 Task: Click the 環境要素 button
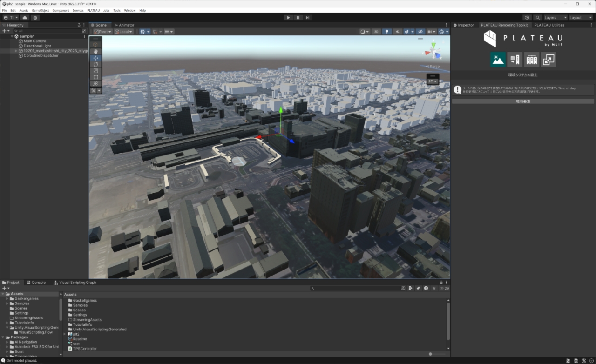pos(523,101)
